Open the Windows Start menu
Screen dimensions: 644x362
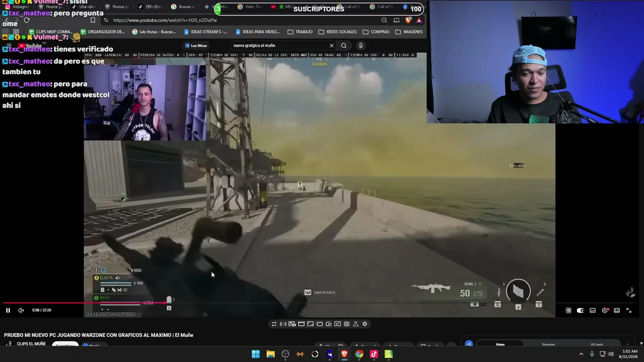pyautogui.click(x=256, y=354)
